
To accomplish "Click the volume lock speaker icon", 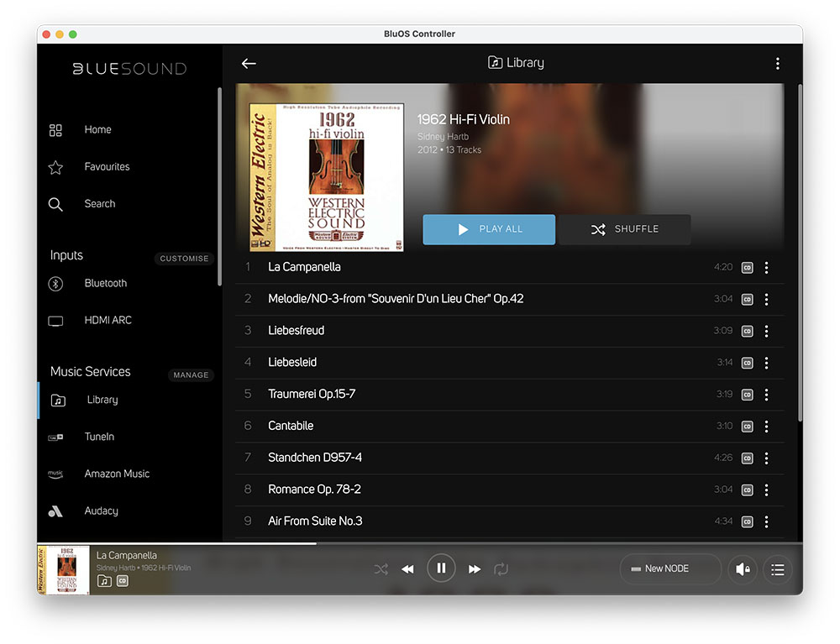I will (743, 570).
